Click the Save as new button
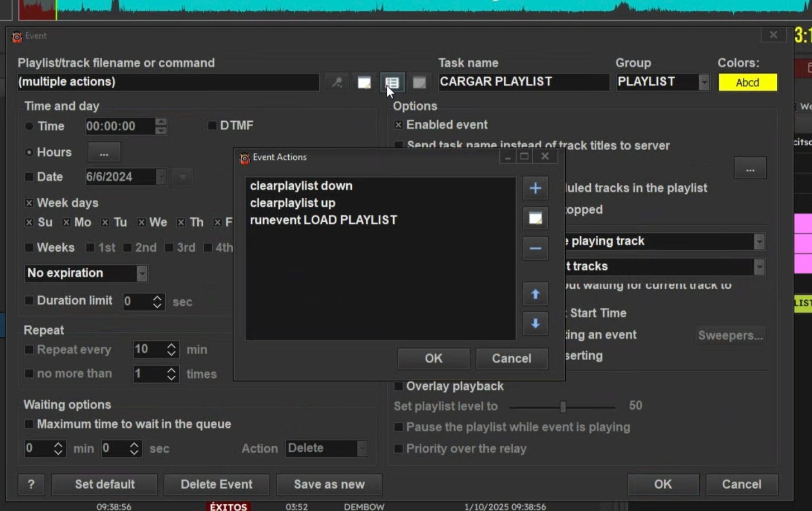The height and width of the screenshot is (511, 812). (329, 484)
